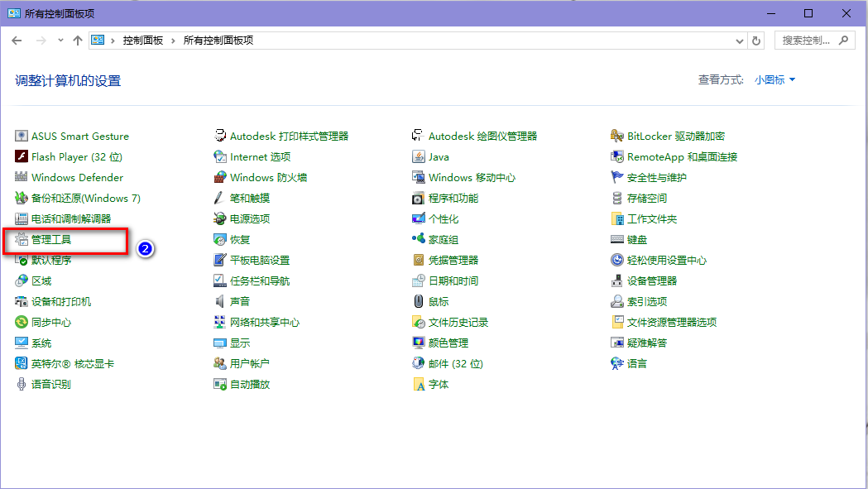868x489 pixels.
Task: Open the 索引选项 link
Action: click(x=647, y=301)
